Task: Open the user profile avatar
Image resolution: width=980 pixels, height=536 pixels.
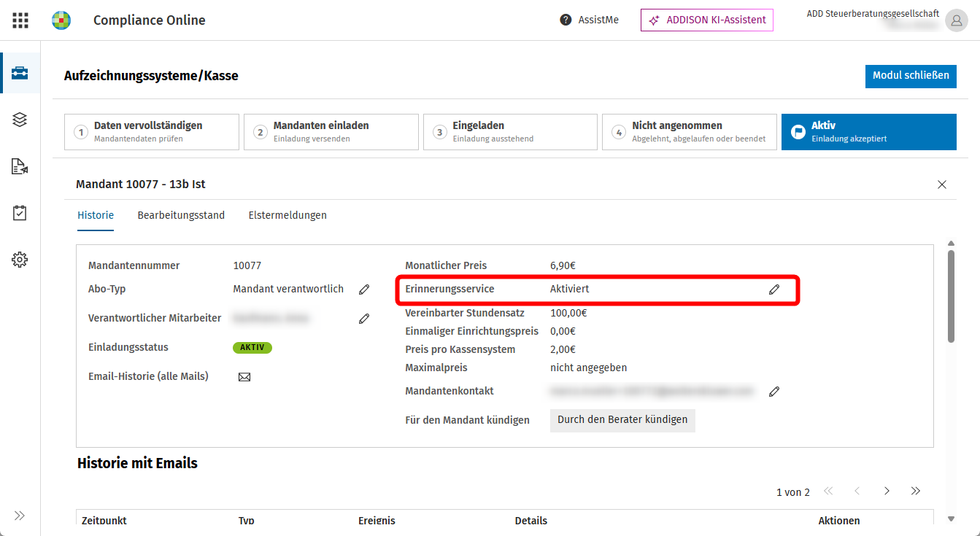Action: [956, 20]
